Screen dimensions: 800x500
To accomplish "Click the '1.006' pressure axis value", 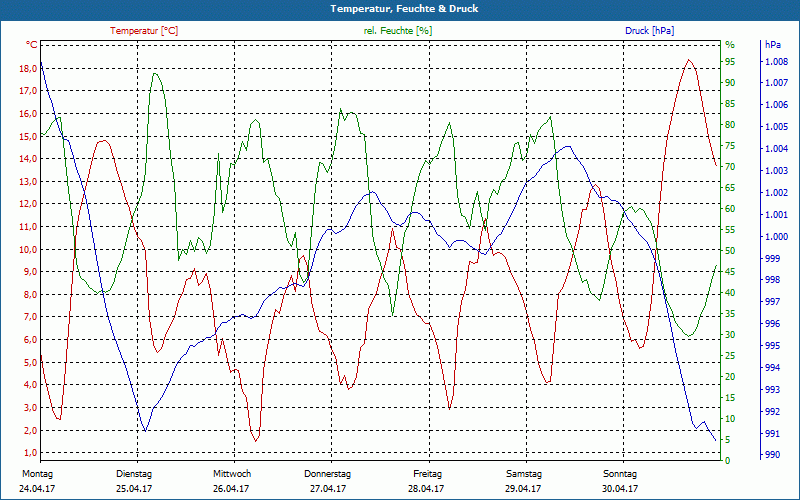I will click(777, 105).
